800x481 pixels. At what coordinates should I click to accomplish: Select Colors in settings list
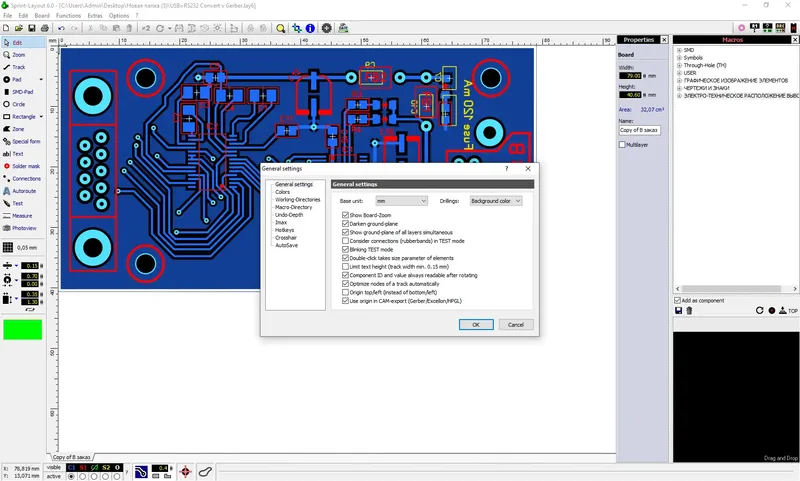(282, 192)
